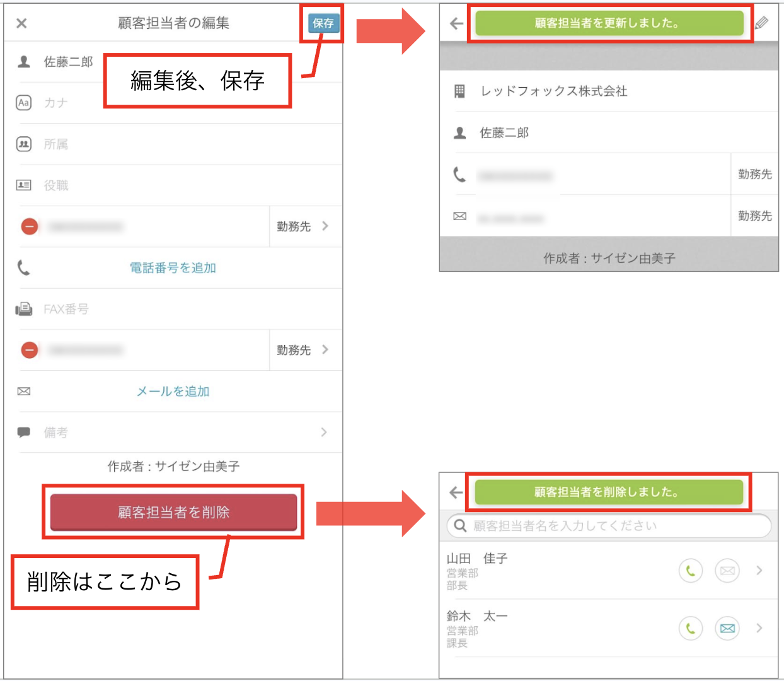Click the person icon beside 佐藤二郎 in edit form
The height and width of the screenshot is (681, 784).
coord(24,62)
